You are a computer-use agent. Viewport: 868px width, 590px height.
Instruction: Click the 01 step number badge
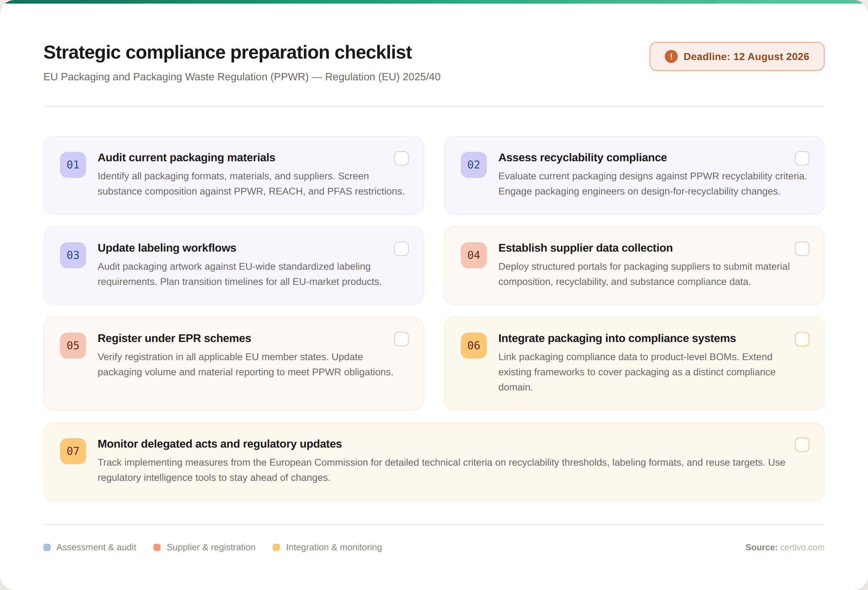point(73,165)
